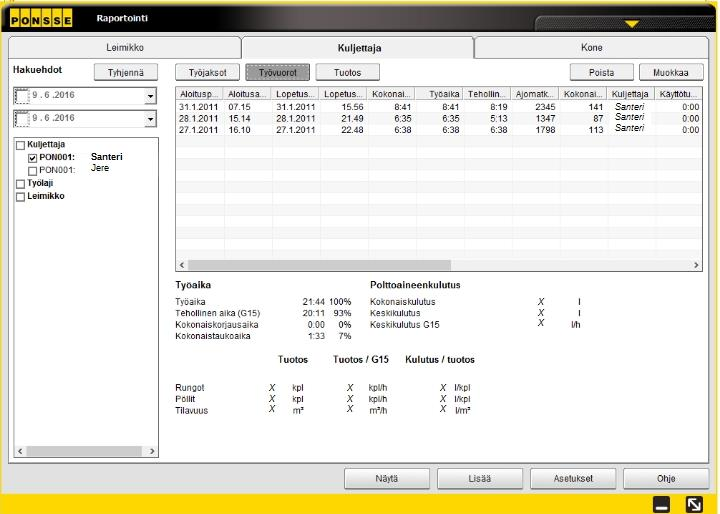This screenshot has width=720, height=514.
Task: Click the Näytä button
Action: click(x=387, y=479)
